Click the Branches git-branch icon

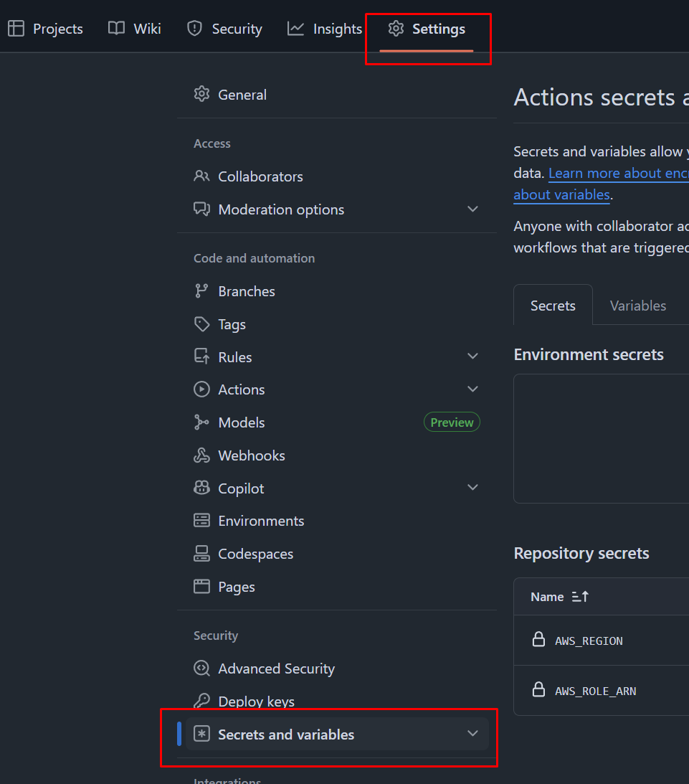coord(201,291)
